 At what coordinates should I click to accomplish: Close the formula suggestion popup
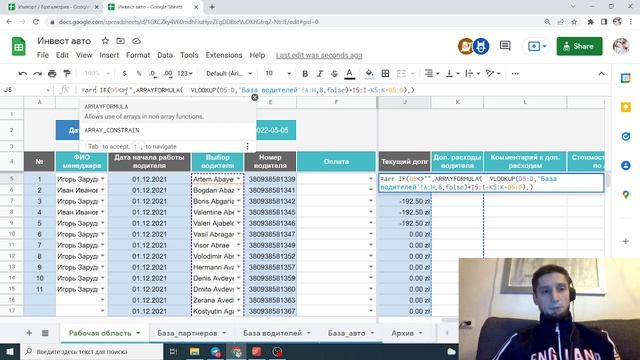pos(255,97)
